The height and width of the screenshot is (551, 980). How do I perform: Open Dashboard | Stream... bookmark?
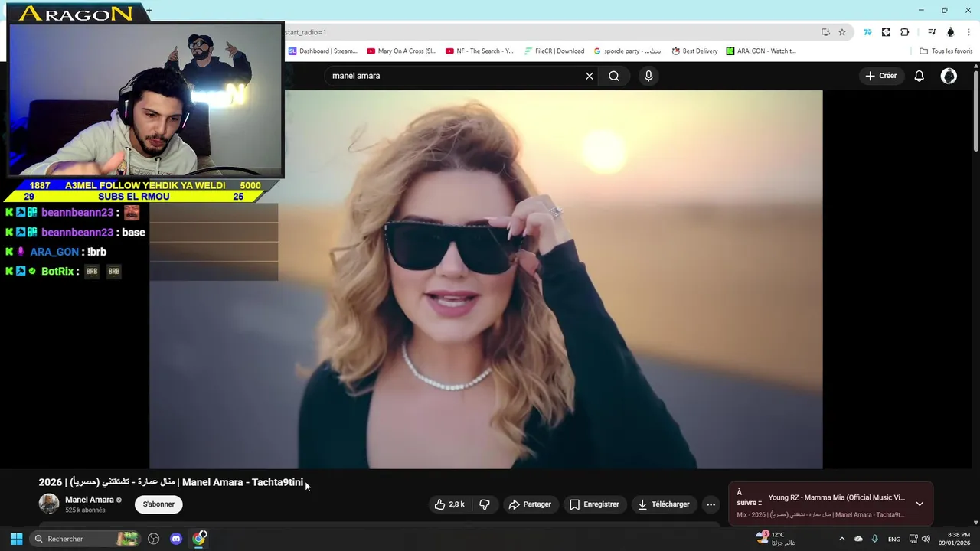[322, 51]
